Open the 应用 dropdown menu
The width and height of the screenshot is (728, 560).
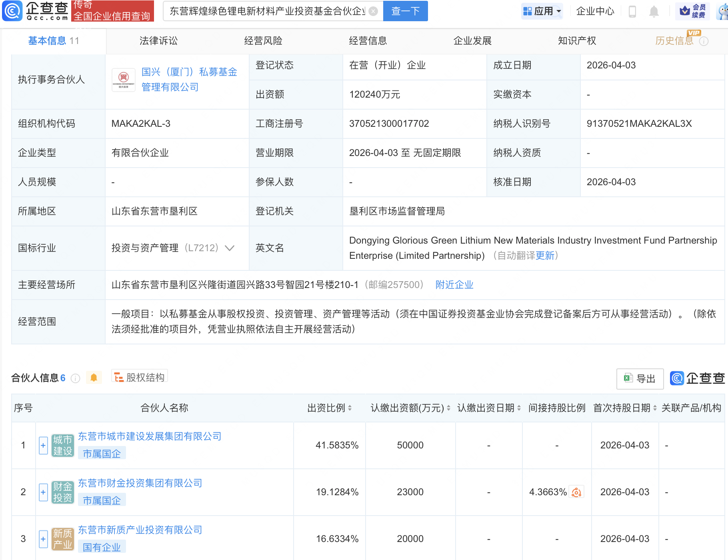pos(542,11)
